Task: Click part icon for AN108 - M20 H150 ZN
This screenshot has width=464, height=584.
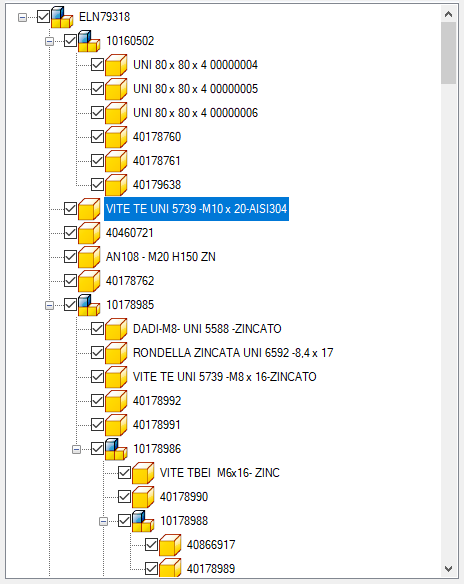Action: point(89,257)
